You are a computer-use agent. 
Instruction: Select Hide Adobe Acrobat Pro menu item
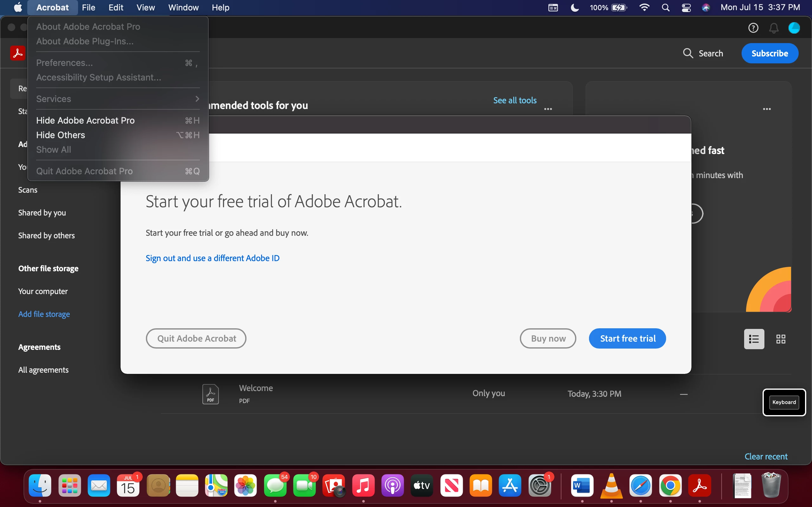[85, 120]
